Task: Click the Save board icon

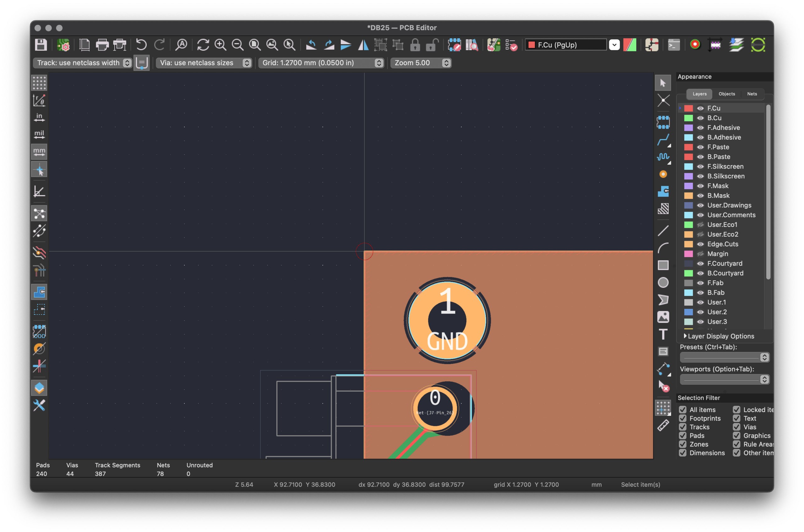Action: [x=41, y=45]
